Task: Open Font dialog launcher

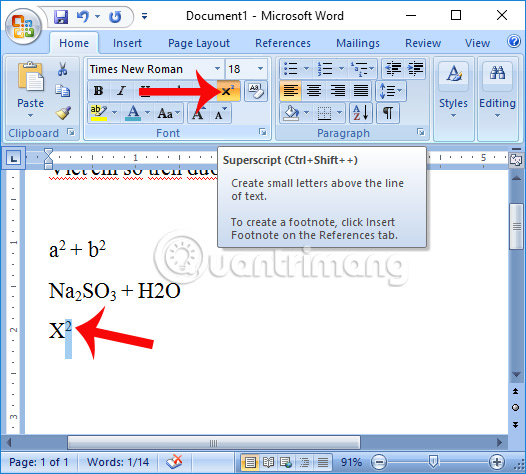Action: 262,132
